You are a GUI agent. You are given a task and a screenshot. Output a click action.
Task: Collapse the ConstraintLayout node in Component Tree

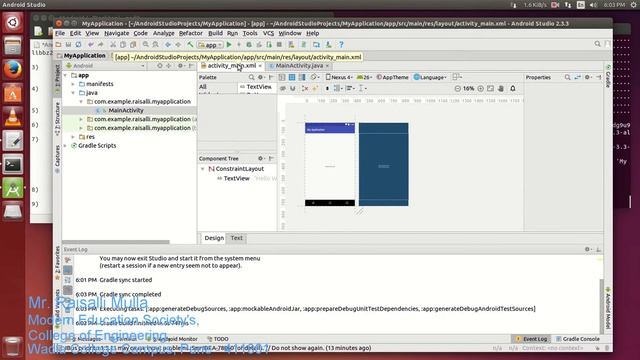click(202, 169)
